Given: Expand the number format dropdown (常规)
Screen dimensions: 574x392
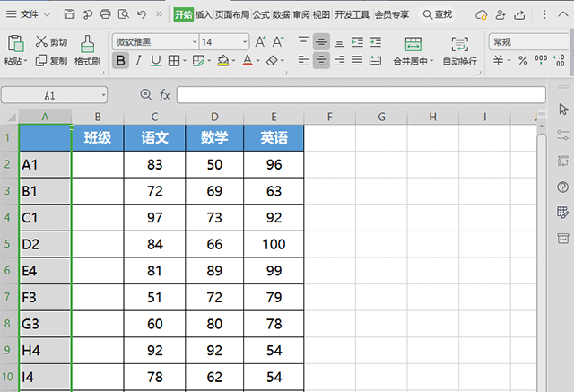Looking at the screenshot, I should tap(529, 42).
